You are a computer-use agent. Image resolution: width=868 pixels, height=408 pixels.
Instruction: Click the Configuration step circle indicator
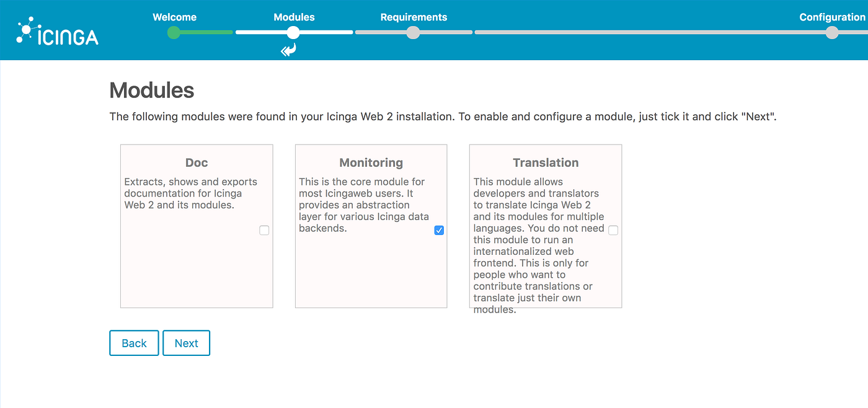(831, 33)
